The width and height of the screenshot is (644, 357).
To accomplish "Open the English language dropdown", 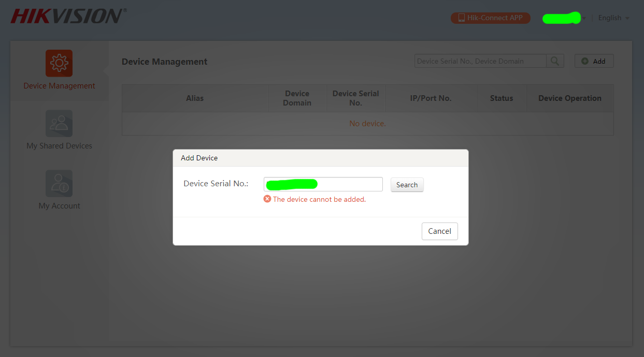I will (610, 18).
